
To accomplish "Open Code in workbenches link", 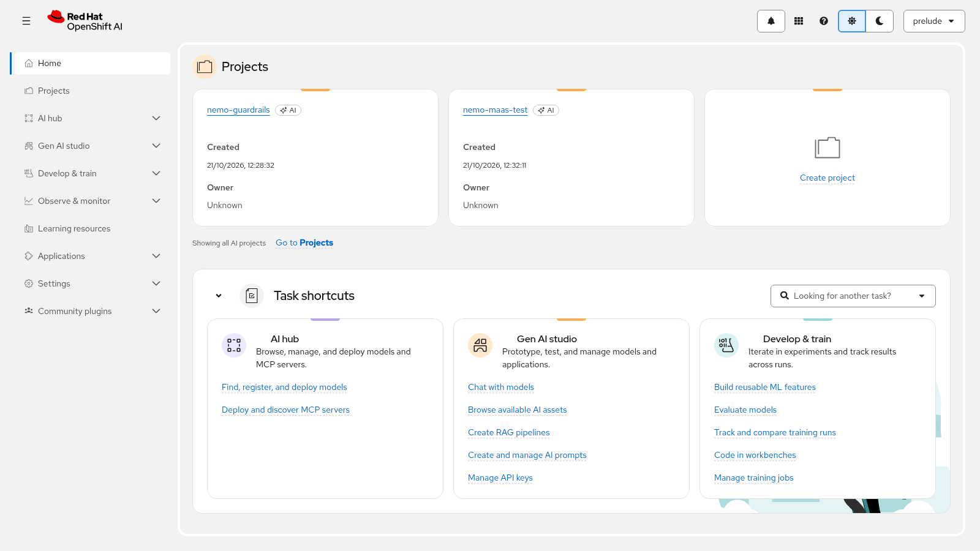I will click(x=755, y=455).
